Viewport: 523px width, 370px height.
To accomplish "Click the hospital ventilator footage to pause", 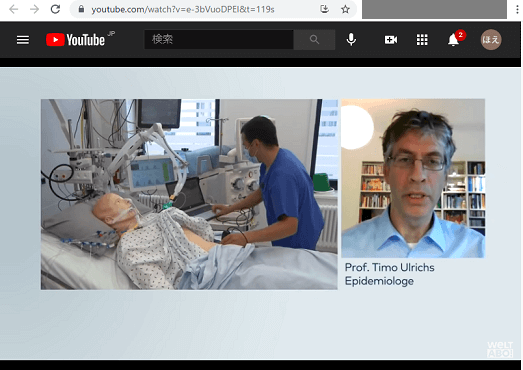I will click(x=189, y=194).
